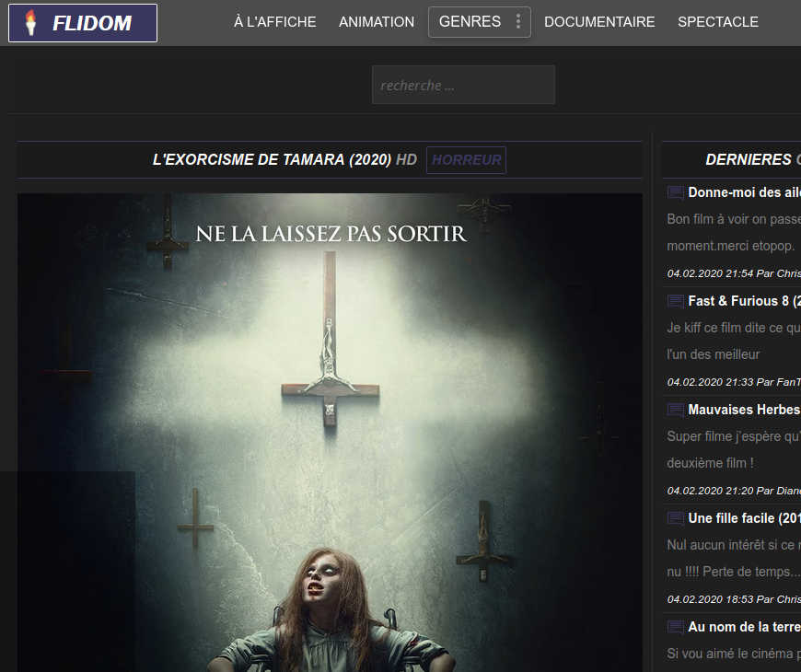Click the three-dot icon beside GENRES

coord(518,21)
